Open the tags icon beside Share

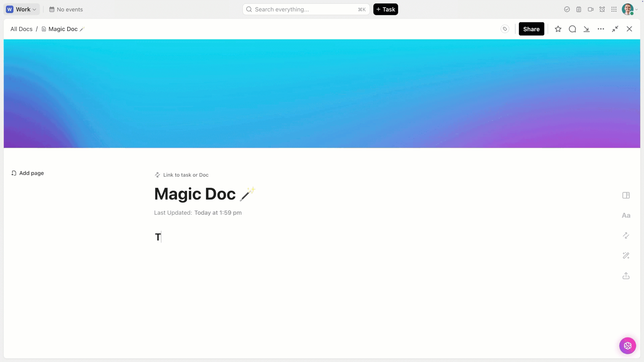click(505, 29)
